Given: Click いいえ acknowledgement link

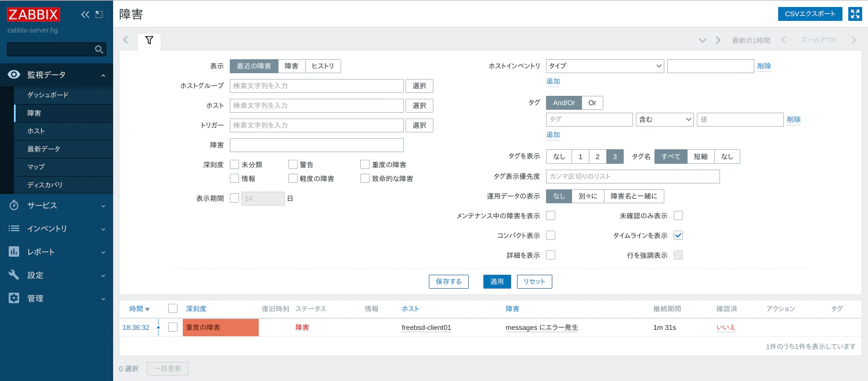Looking at the screenshot, I should point(726,328).
